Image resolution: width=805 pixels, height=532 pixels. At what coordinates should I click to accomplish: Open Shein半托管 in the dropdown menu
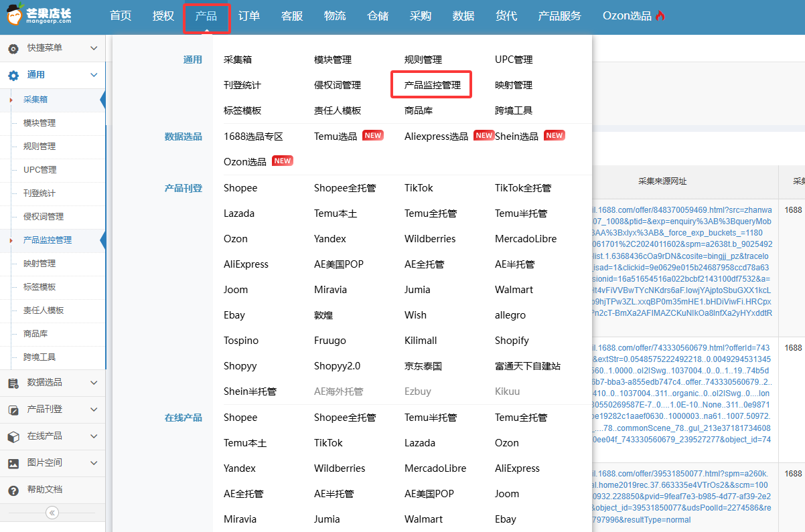[250, 391]
